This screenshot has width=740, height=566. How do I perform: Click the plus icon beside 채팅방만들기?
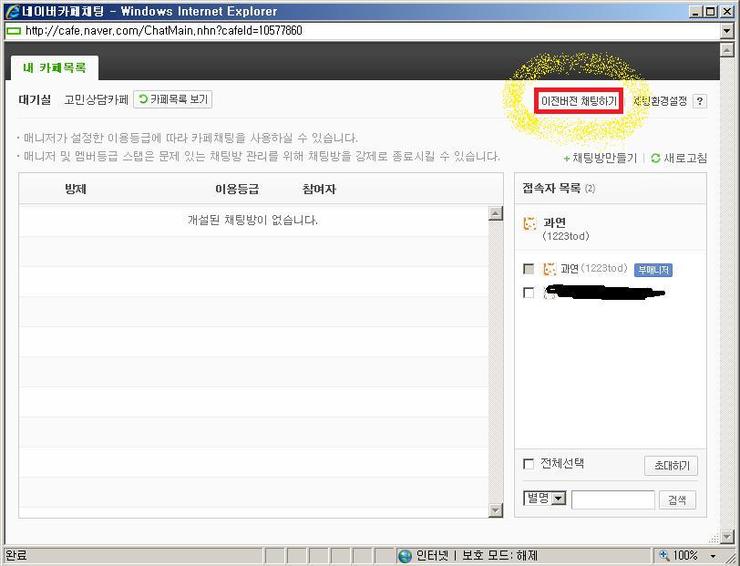tap(566, 158)
